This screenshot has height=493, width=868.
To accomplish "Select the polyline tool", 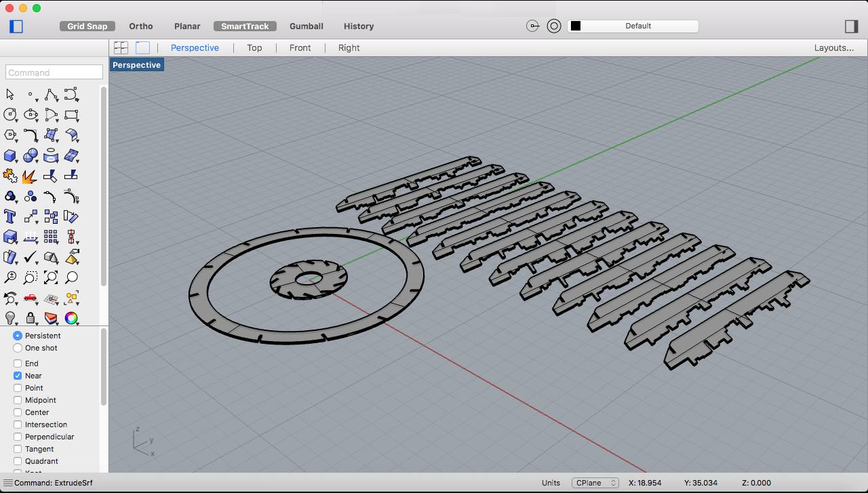I will click(x=51, y=94).
